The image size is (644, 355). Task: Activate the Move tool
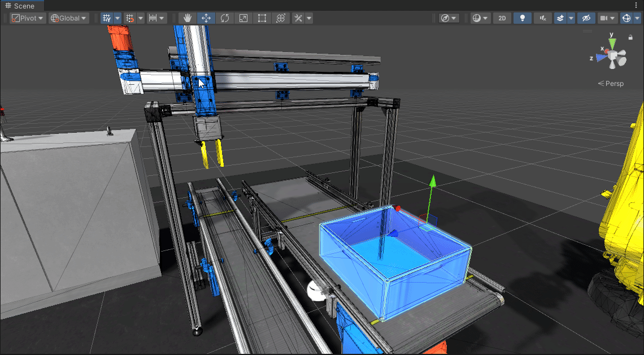coord(206,18)
